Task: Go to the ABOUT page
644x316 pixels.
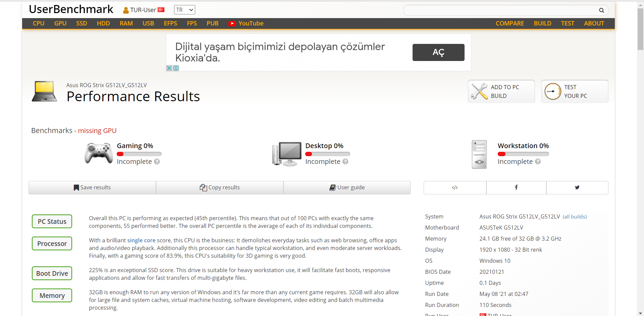Action: (x=594, y=23)
